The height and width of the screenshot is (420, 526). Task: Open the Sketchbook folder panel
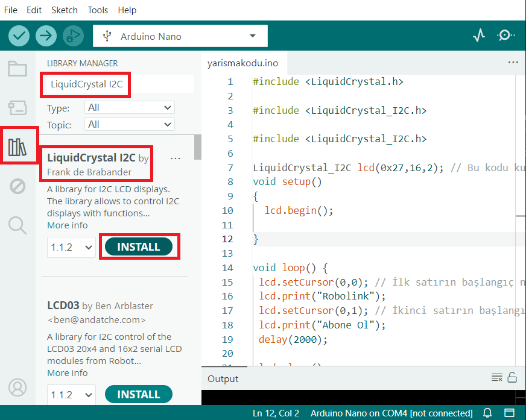coord(17,69)
